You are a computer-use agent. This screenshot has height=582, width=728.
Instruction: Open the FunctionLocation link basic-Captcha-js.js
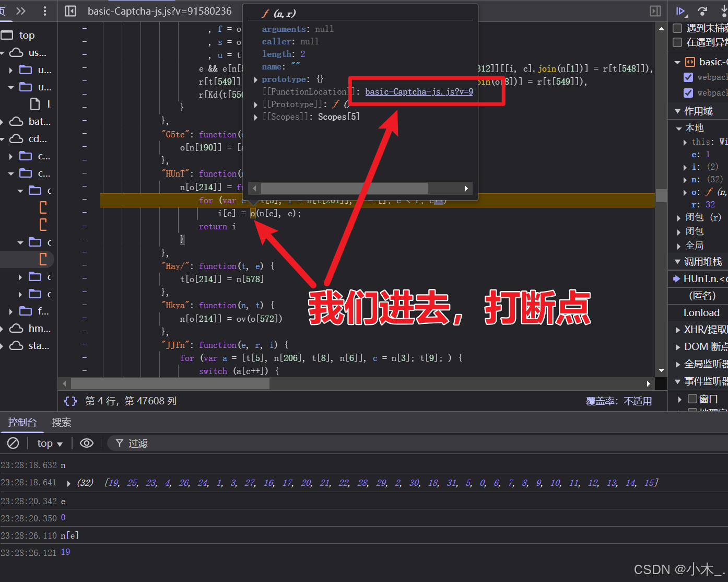point(419,91)
